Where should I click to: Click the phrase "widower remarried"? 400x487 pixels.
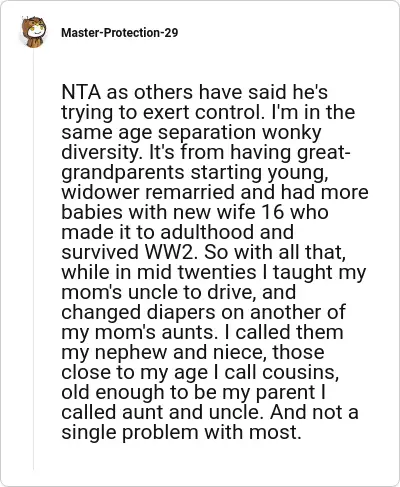tap(148, 193)
